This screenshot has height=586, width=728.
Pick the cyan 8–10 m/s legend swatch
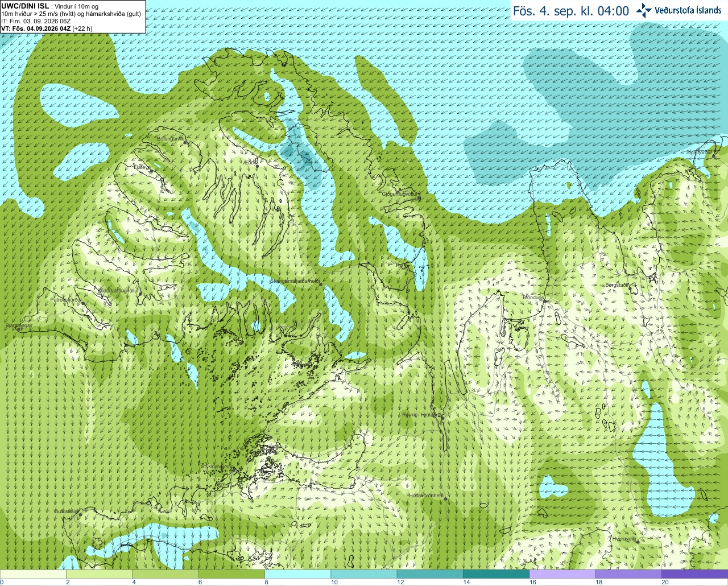click(298, 574)
